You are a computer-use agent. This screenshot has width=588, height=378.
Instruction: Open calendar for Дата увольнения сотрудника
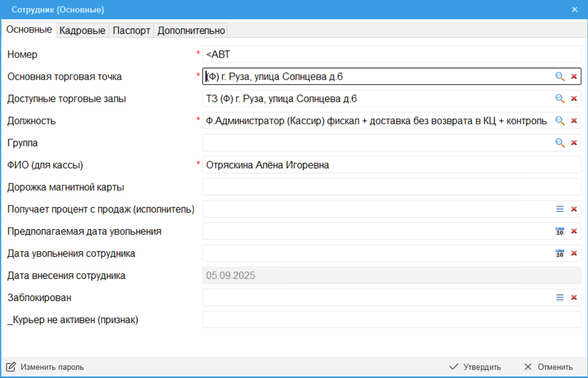(x=560, y=253)
